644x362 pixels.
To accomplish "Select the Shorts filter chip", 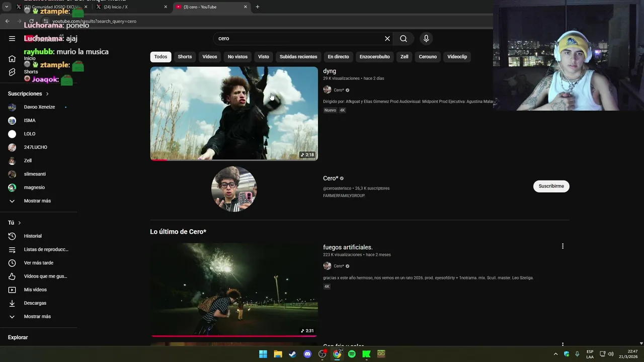I will (x=185, y=57).
